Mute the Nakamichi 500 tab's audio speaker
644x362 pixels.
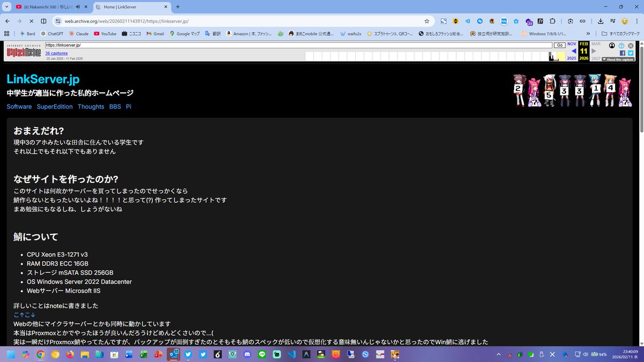pyautogui.click(x=78, y=6)
